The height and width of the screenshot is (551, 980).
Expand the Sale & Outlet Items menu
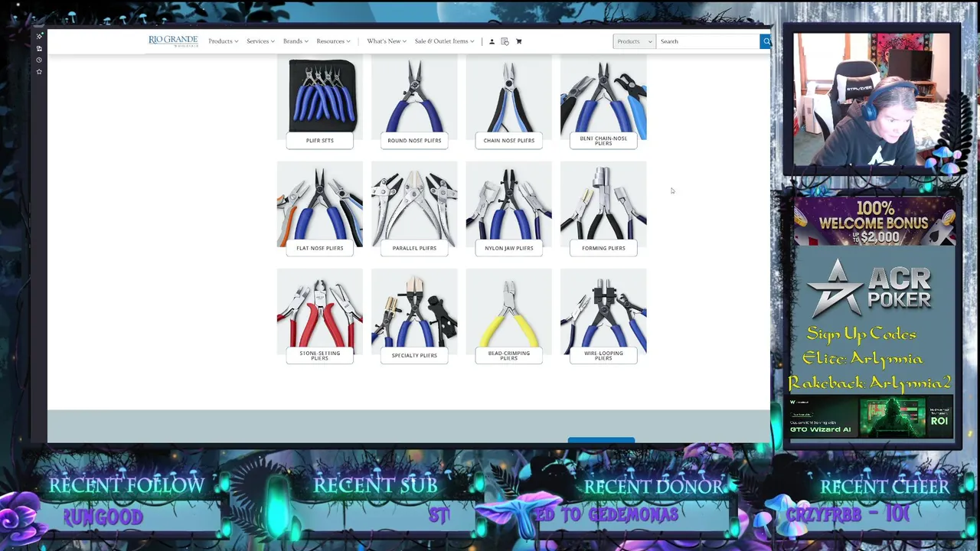pos(444,41)
